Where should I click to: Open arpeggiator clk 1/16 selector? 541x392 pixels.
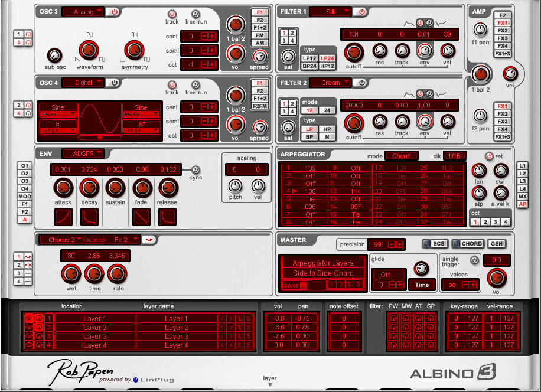point(454,156)
